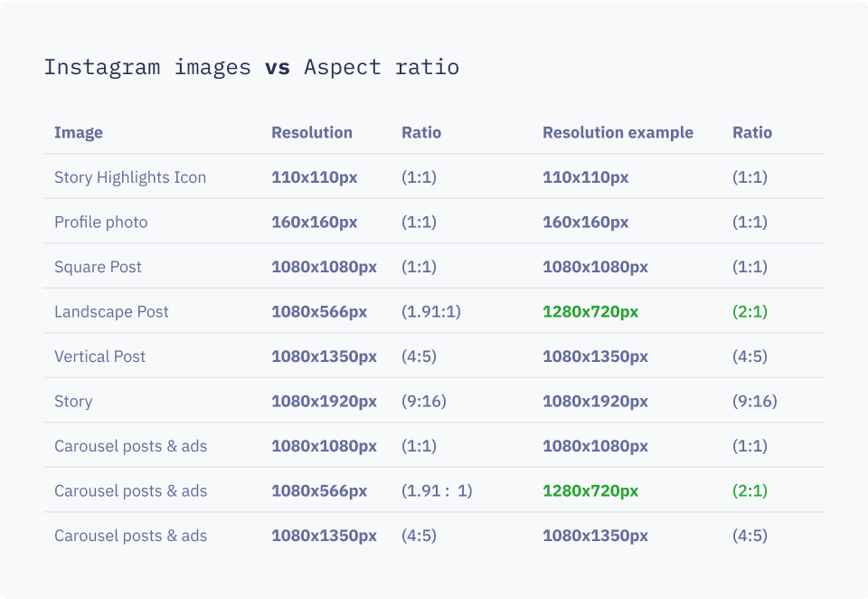Click the Carousel row's "(1.91 : 1)" ratio
868x599 pixels.
point(437,490)
